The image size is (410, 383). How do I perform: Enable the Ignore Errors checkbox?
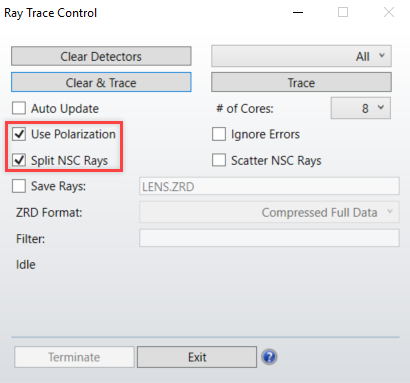tap(219, 134)
